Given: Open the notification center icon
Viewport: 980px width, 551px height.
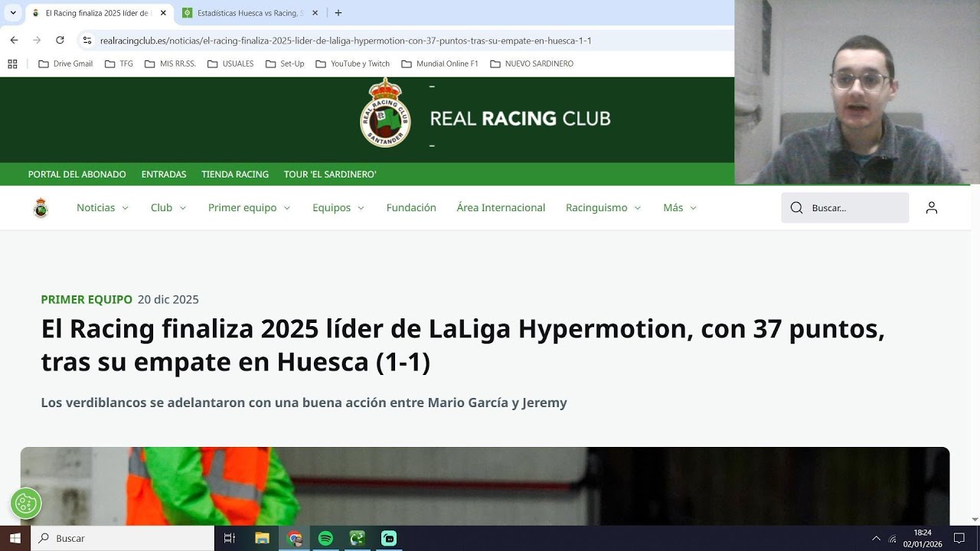Looking at the screenshot, I should (959, 538).
